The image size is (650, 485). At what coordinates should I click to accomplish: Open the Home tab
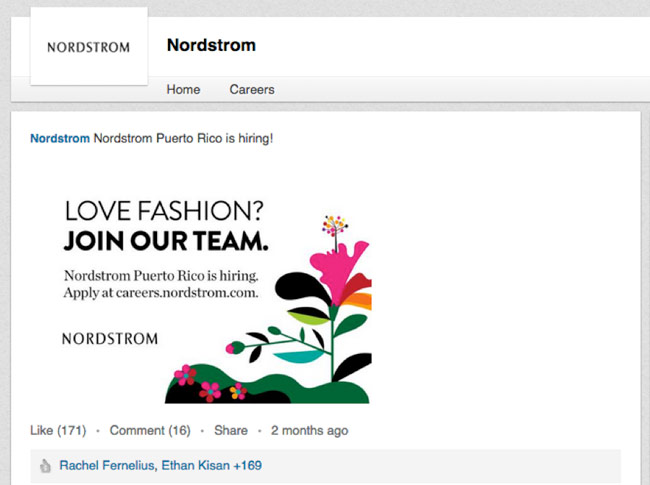(x=183, y=89)
